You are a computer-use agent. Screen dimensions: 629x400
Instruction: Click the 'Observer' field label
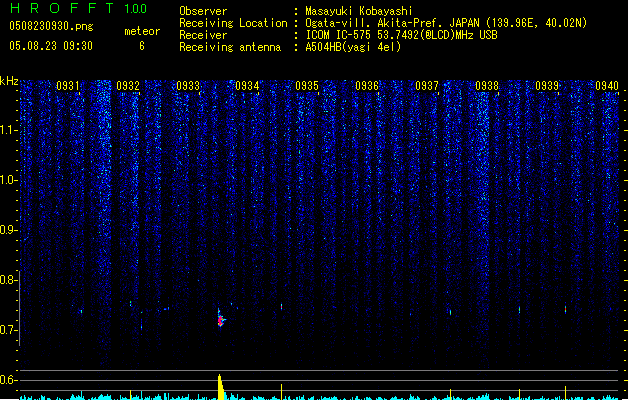[203, 11]
